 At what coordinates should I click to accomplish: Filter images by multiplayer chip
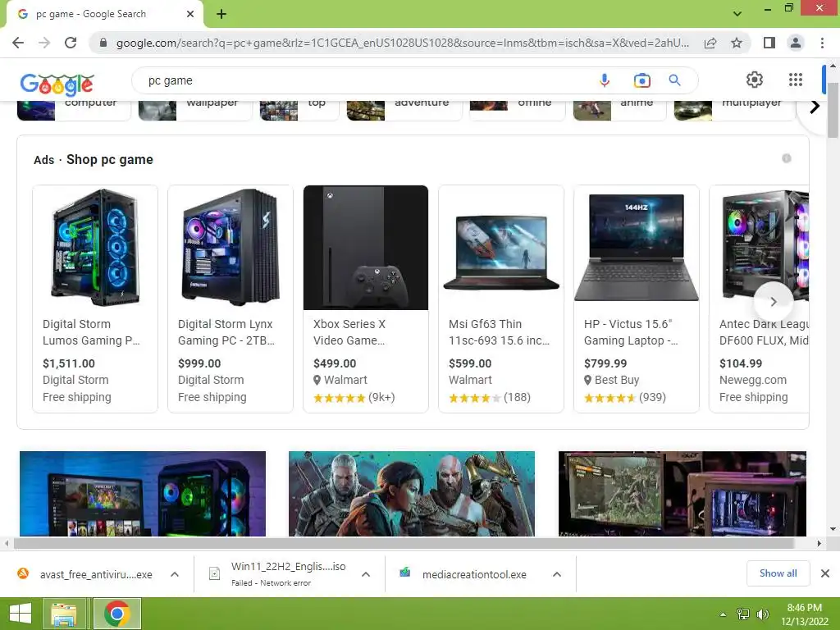coord(734,111)
